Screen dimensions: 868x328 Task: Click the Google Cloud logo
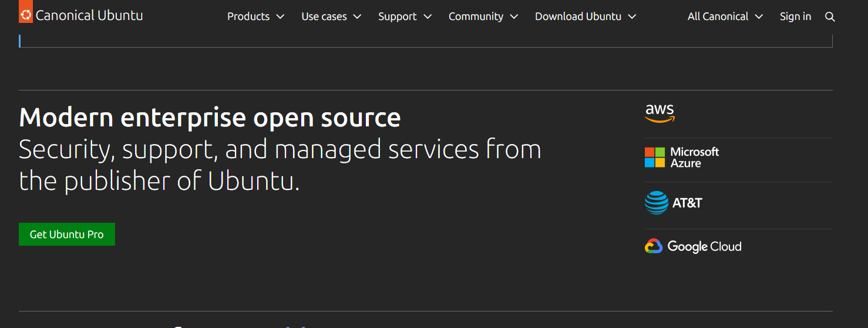click(x=693, y=246)
